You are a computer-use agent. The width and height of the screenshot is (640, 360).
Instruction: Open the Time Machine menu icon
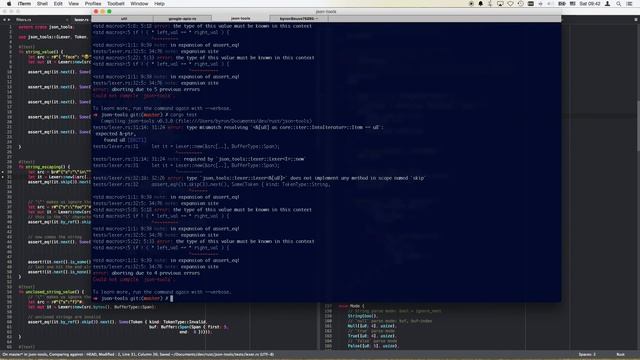520,4
